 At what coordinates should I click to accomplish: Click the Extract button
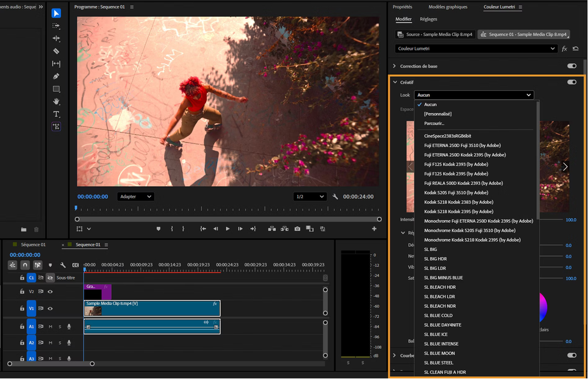284,229
